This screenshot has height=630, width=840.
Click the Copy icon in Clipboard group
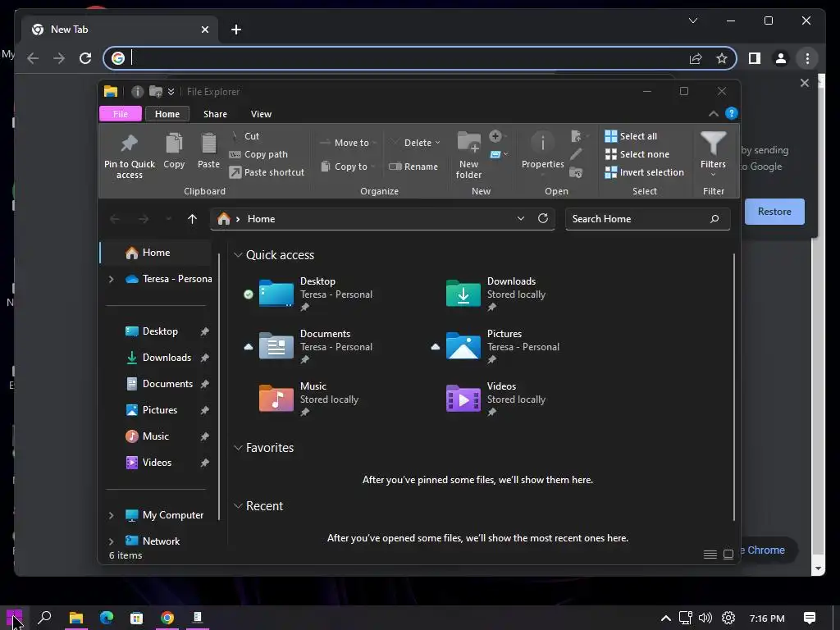click(174, 151)
